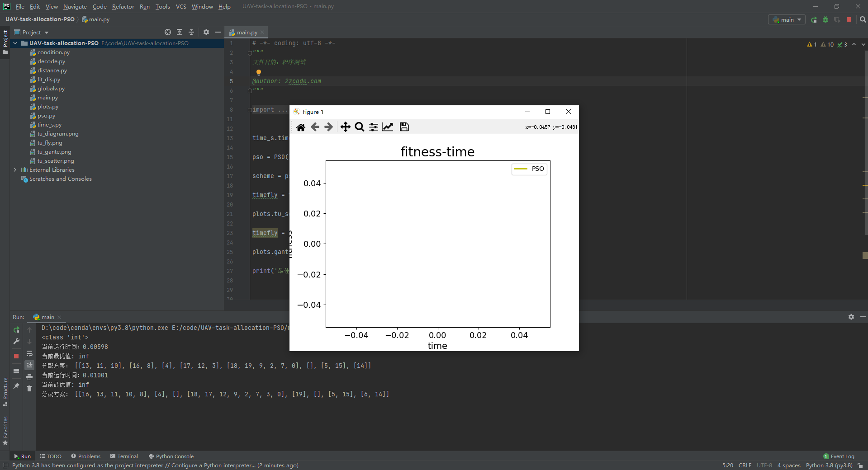Open the Favorites side tool window
This screenshot has height=470, width=868.
tap(5, 431)
